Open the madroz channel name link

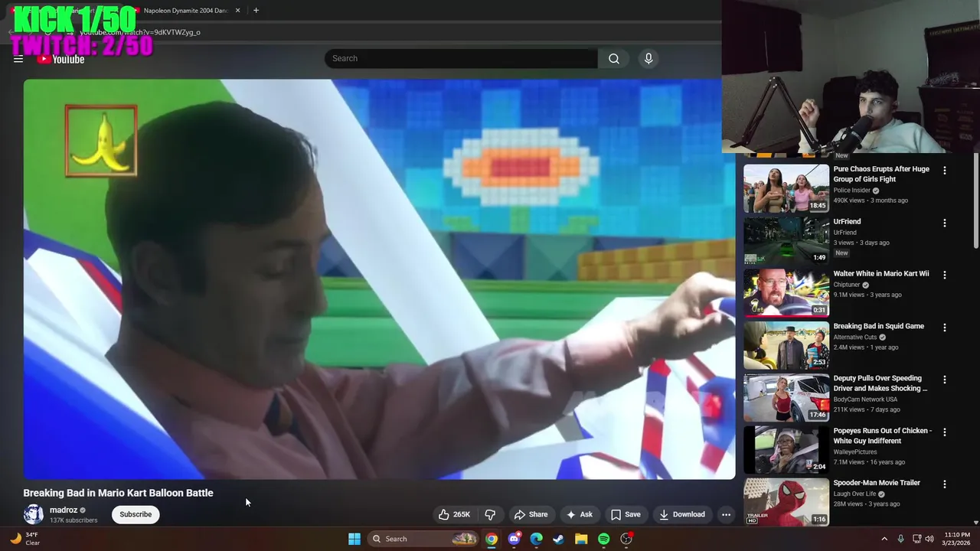pyautogui.click(x=64, y=510)
